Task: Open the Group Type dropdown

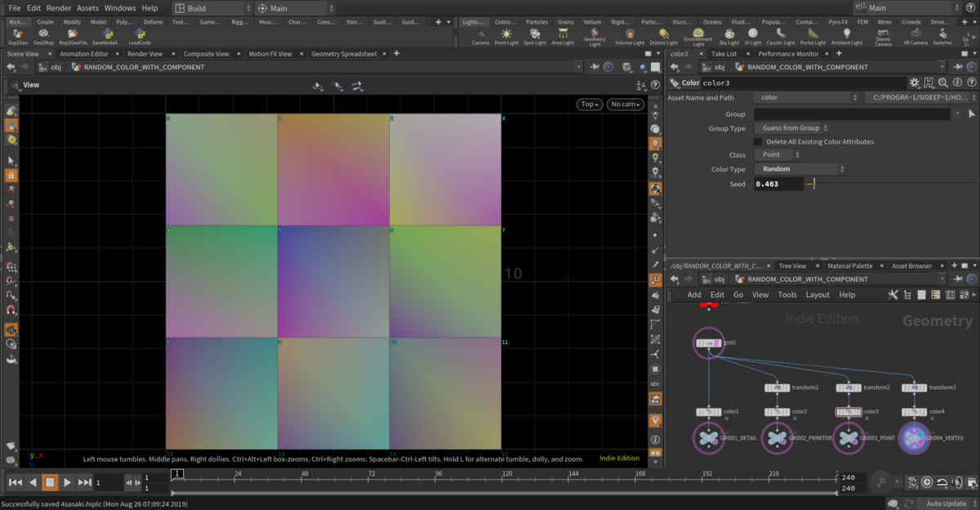Action: (x=792, y=128)
